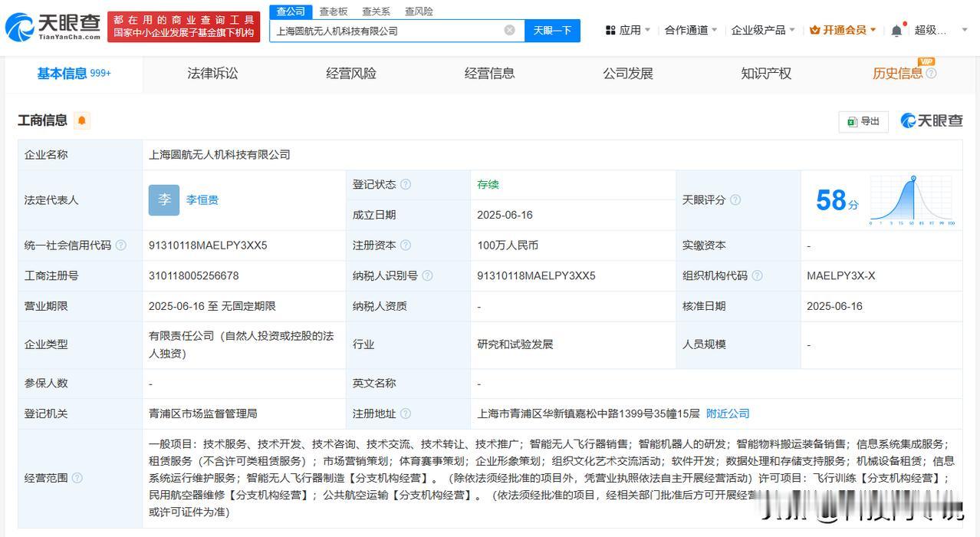Click the 研究和试验发展 industry value
Screen dimensions: 980x537
click(x=515, y=344)
